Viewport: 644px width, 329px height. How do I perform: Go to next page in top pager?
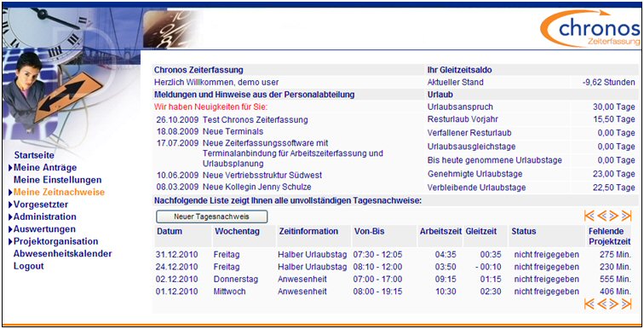point(614,216)
